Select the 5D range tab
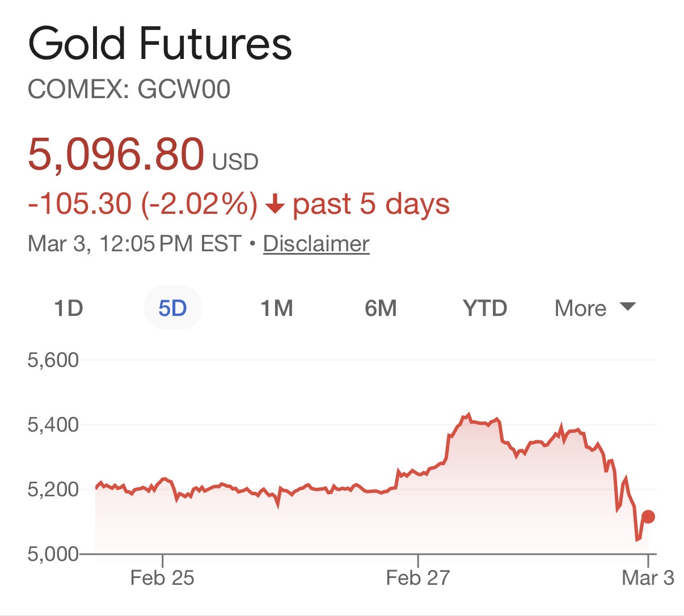684x616 pixels. pos(172,309)
